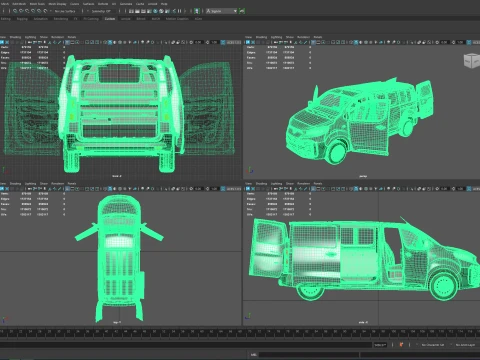The height and width of the screenshot is (360, 480).
Task: Click Exposure icon in front panel toolbar
Action: [x=191, y=42]
